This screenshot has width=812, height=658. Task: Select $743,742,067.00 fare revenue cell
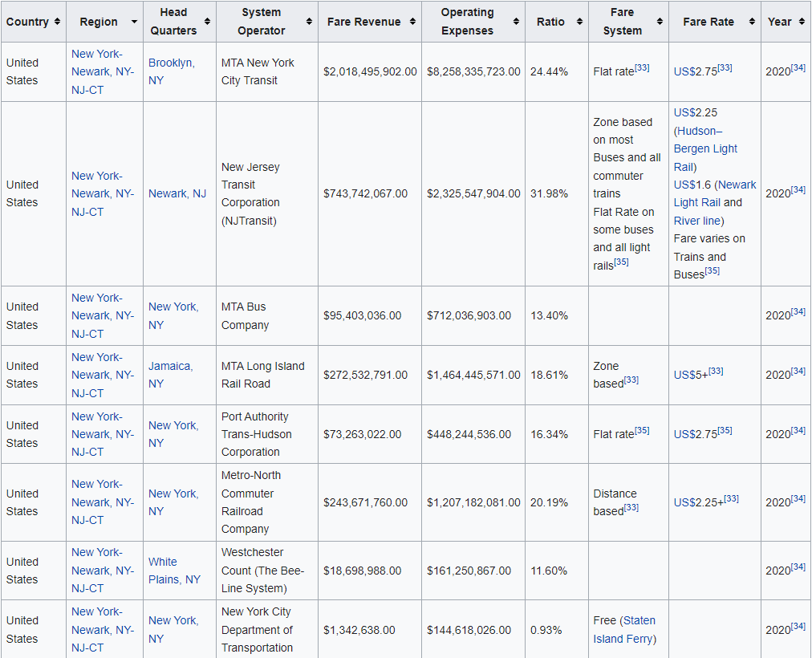(370, 193)
